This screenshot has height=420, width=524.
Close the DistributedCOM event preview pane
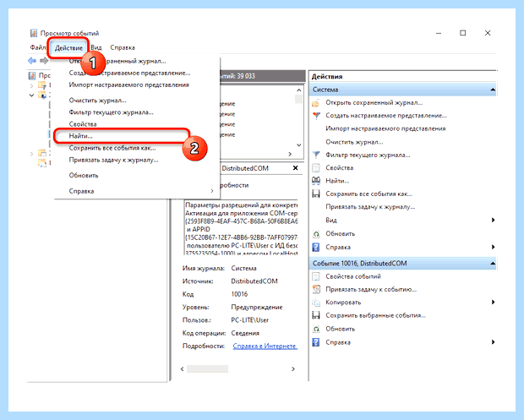tap(295, 168)
